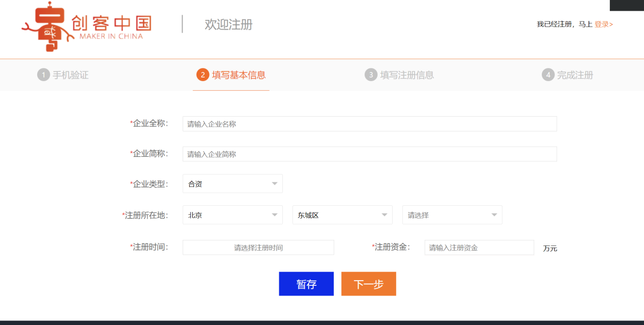Open the 注册时间 date picker field
Viewport: 644px width, 325px height.
coord(258,248)
